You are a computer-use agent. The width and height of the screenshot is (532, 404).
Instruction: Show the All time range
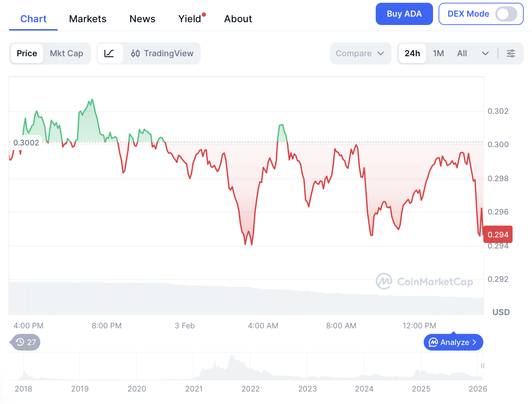(462, 53)
